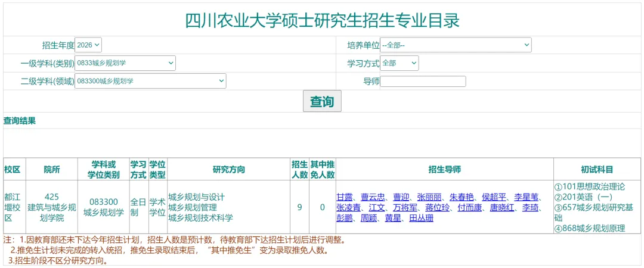Open advisor link 黄星

pyautogui.click(x=392, y=218)
